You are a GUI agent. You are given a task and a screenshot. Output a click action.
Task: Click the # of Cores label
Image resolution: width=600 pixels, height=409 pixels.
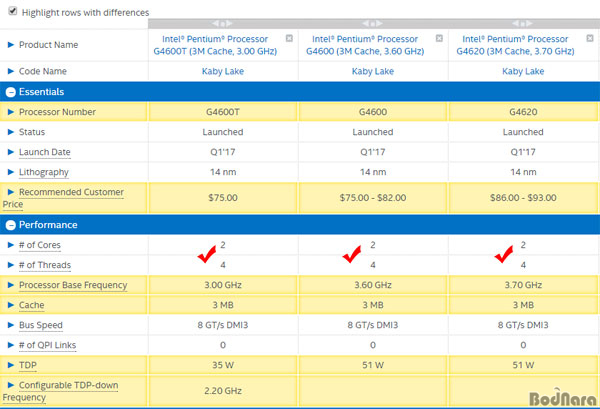tap(40, 245)
